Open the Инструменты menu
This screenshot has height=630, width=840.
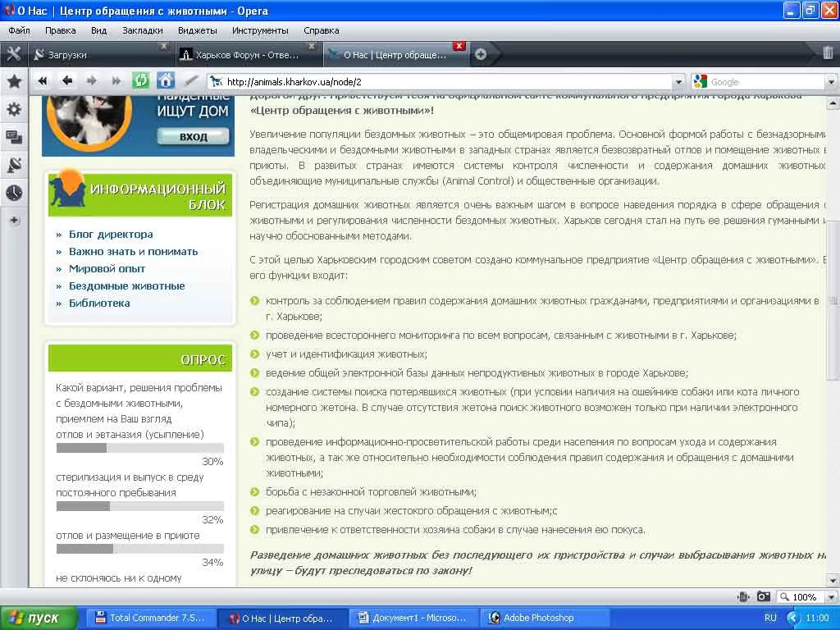pos(260,30)
